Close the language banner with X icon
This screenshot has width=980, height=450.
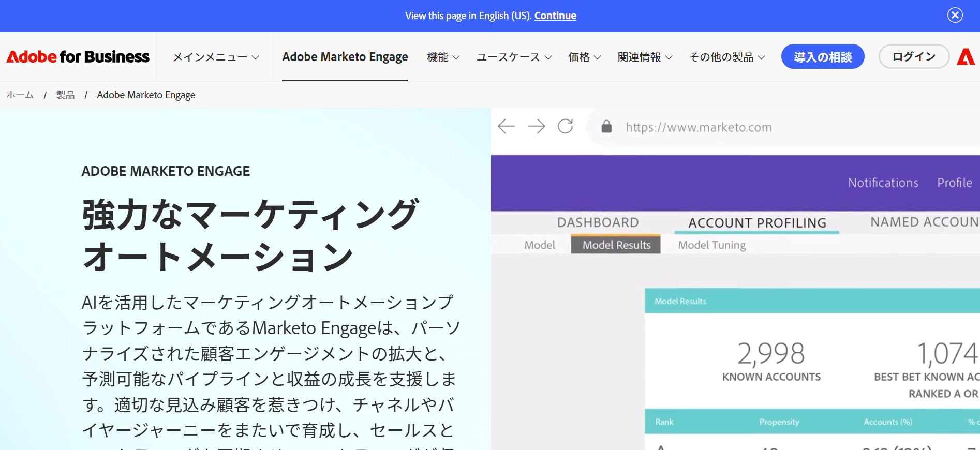click(955, 15)
